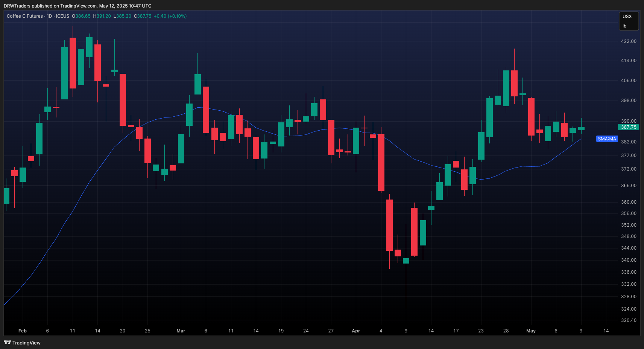Click the 328.00 price axis label
The height and width of the screenshot is (349, 644).
pos(629,297)
